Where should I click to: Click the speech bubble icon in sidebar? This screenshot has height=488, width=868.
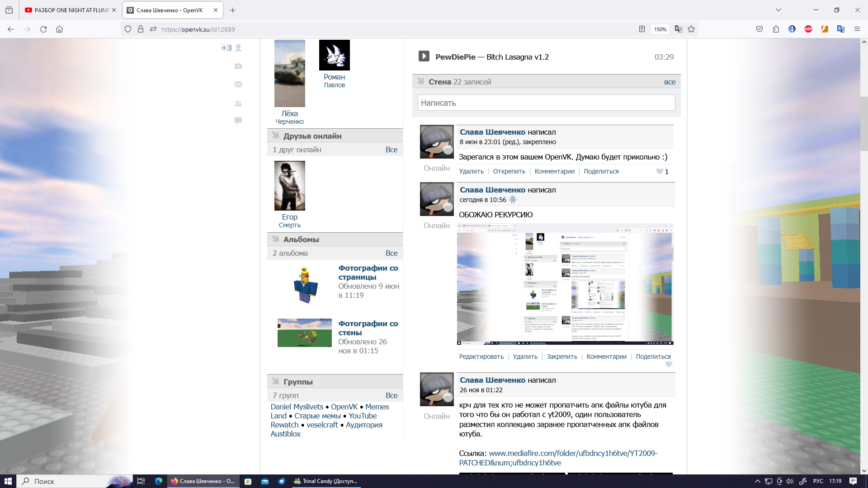(x=238, y=121)
